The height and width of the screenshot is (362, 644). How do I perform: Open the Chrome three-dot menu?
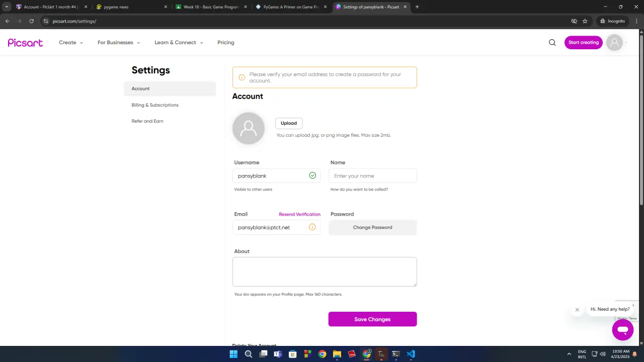click(636, 21)
